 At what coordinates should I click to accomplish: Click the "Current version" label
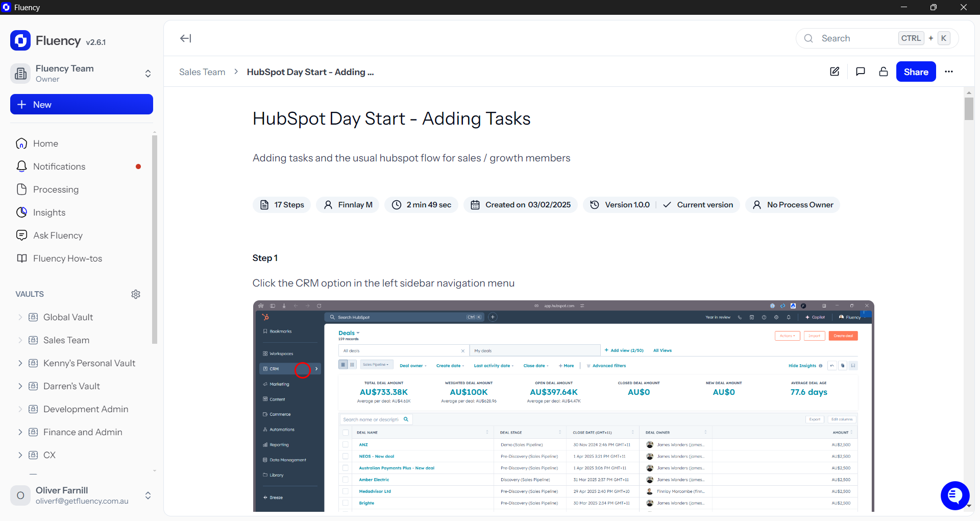(705, 205)
